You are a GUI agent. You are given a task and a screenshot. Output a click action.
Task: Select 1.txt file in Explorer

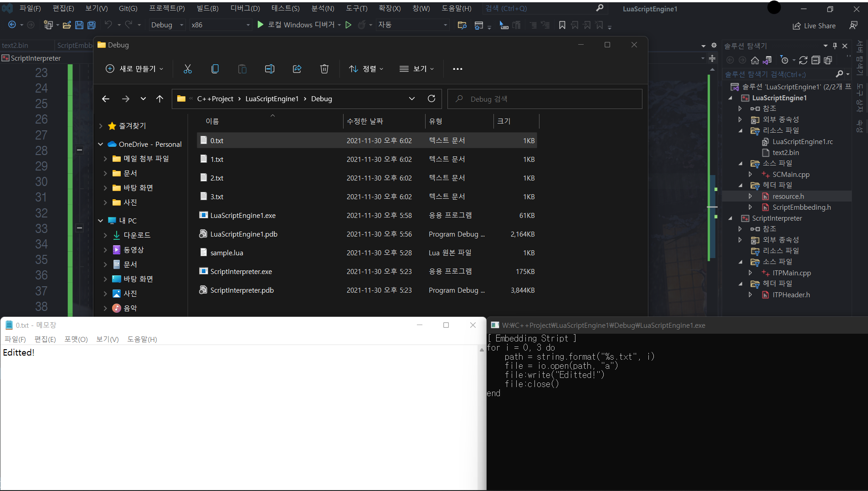click(x=367, y=159)
